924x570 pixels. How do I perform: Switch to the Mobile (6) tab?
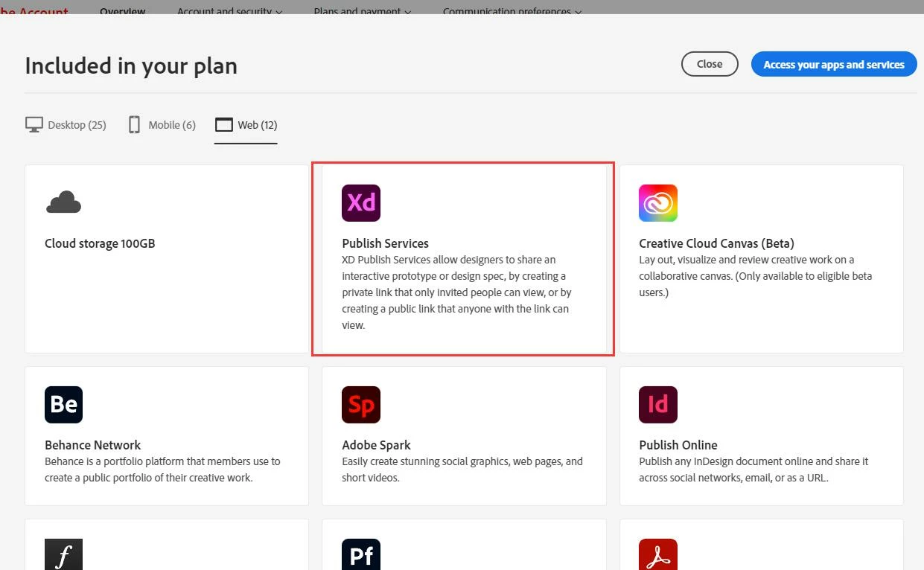click(162, 125)
